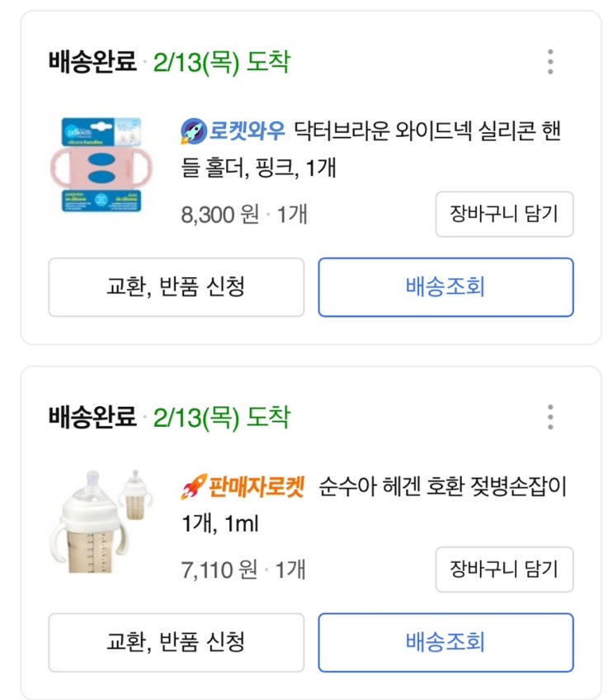
Task: Click the 배송완료 status on the 순수아 order
Action: pyautogui.click(x=92, y=418)
